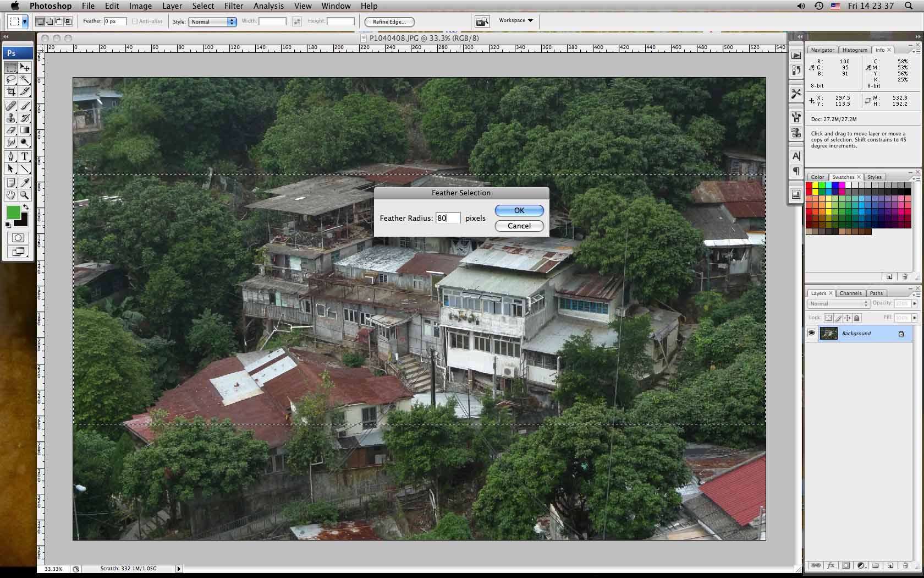
Task: Add layer mask in Layers panel
Action: (846, 565)
